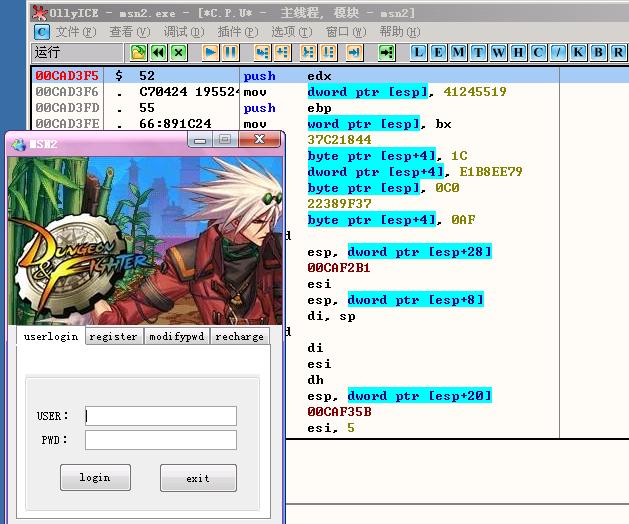Open Call stack with K button
The height and width of the screenshot is (524, 629).
[578, 53]
